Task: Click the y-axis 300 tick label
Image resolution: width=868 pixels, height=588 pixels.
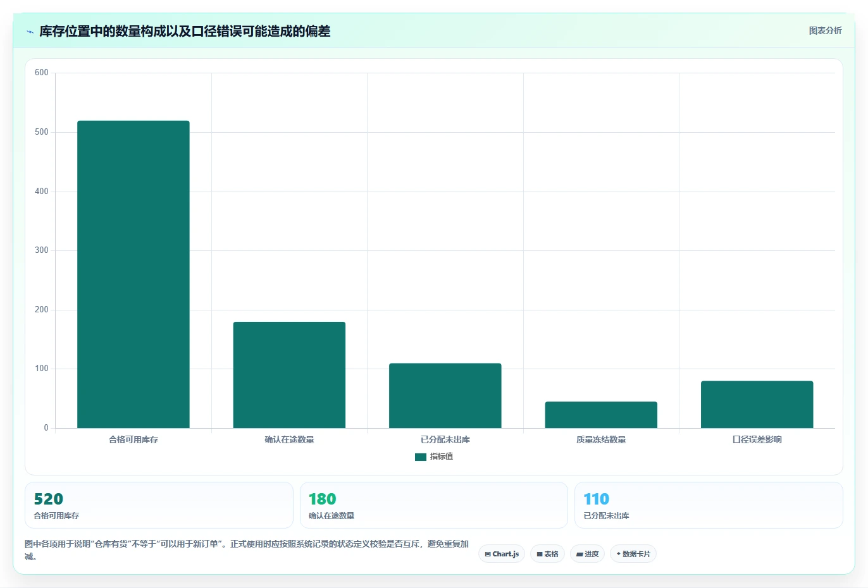Action: pyautogui.click(x=42, y=250)
